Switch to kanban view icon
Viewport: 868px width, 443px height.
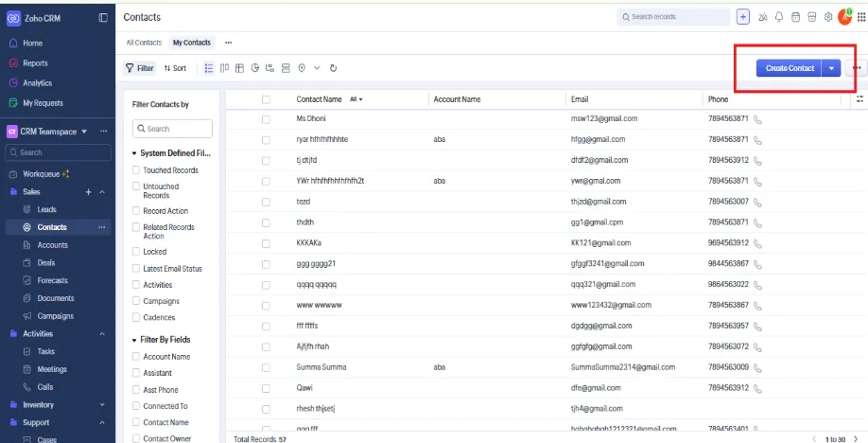point(224,68)
